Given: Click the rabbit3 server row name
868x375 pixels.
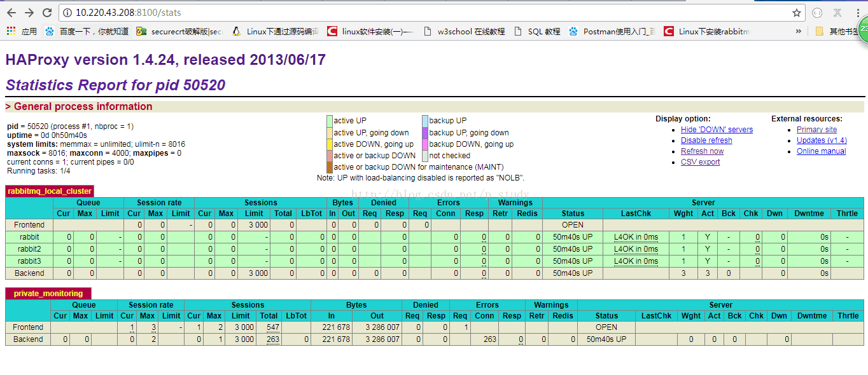Looking at the screenshot, I should click(x=29, y=261).
